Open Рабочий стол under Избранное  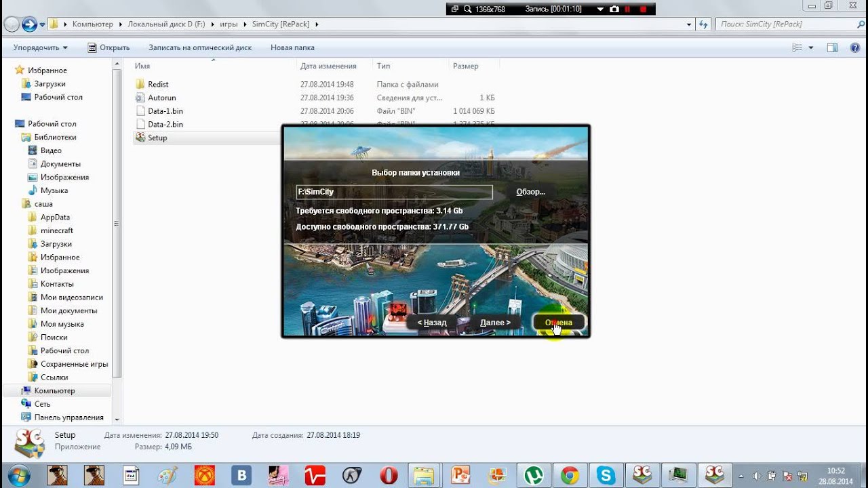(x=58, y=97)
